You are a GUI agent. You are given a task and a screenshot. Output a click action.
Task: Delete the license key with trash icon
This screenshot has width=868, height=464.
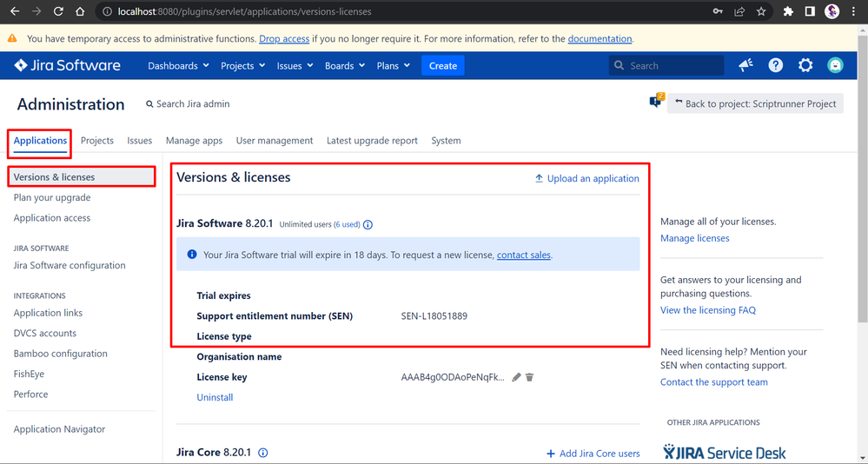(x=529, y=377)
